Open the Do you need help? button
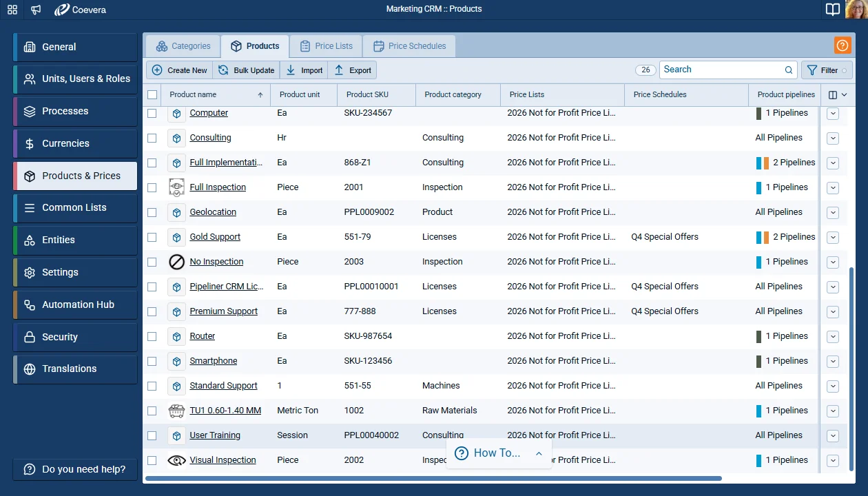Image resolution: width=868 pixels, height=496 pixels. pyautogui.click(x=75, y=469)
